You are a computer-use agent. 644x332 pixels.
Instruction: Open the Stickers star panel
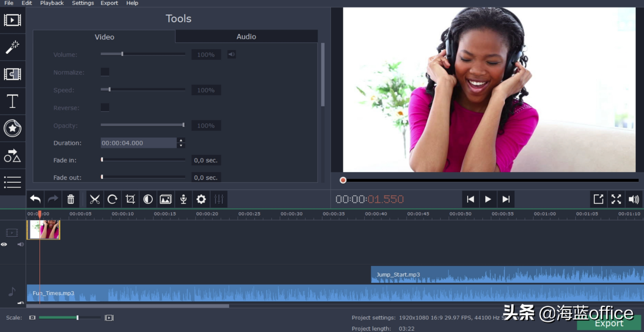coord(12,128)
